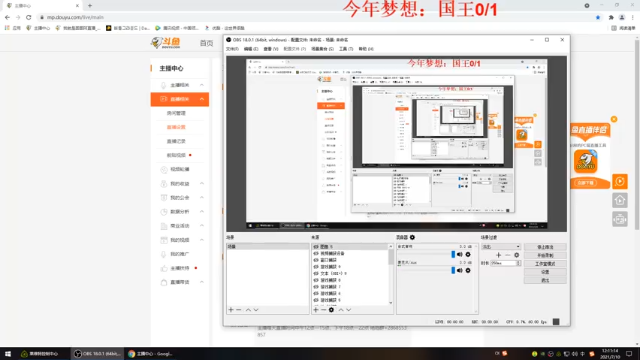Toggle visibility of the fourth source row
The image size is (640, 360).
pyautogui.click(x=316, y=267)
